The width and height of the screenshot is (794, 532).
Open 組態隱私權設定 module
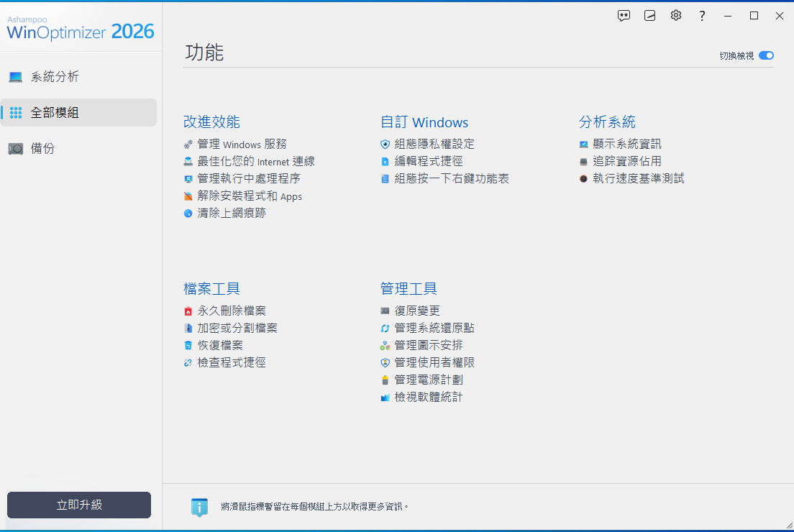[434, 145]
